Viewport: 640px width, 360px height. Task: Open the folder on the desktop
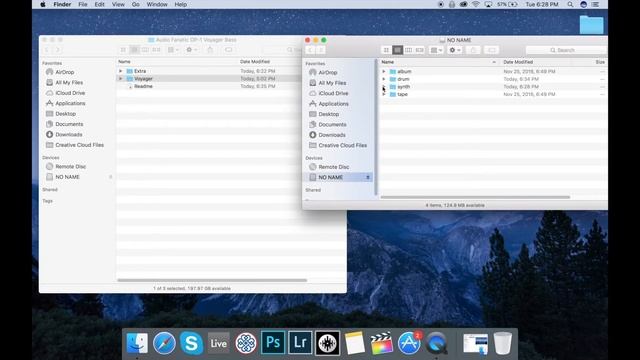(x=591, y=25)
